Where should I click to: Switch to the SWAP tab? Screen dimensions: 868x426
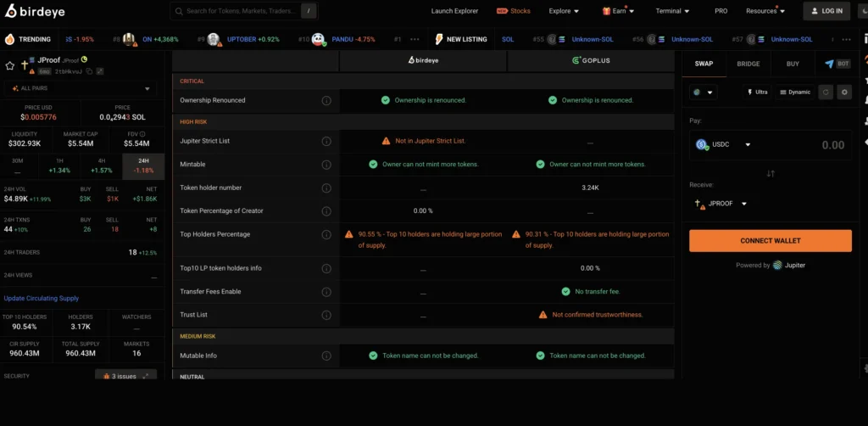[704, 64]
